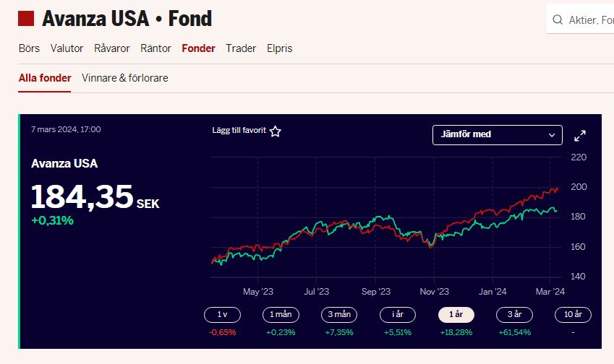Select the Alla fonder tab
Viewport: 614px width, 364px height.
pos(45,78)
